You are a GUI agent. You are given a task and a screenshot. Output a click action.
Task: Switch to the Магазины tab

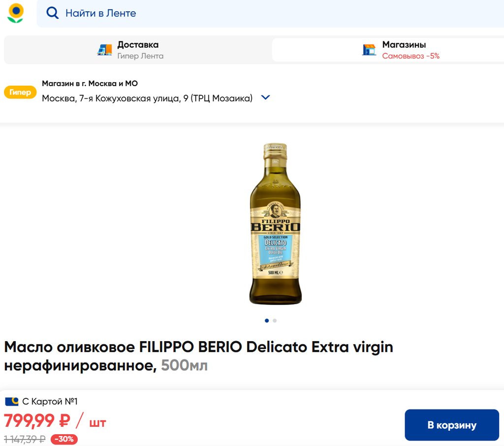tap(388, 50)
